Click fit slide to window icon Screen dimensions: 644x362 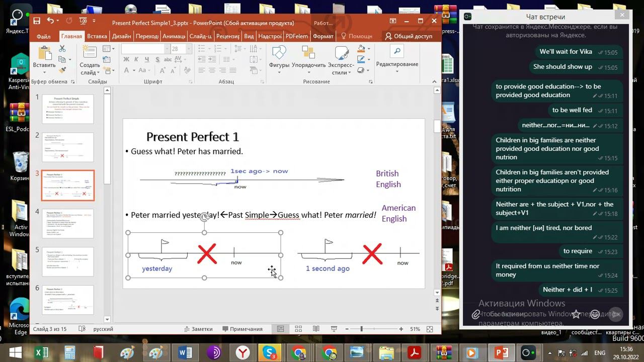(x=430, y=329)
